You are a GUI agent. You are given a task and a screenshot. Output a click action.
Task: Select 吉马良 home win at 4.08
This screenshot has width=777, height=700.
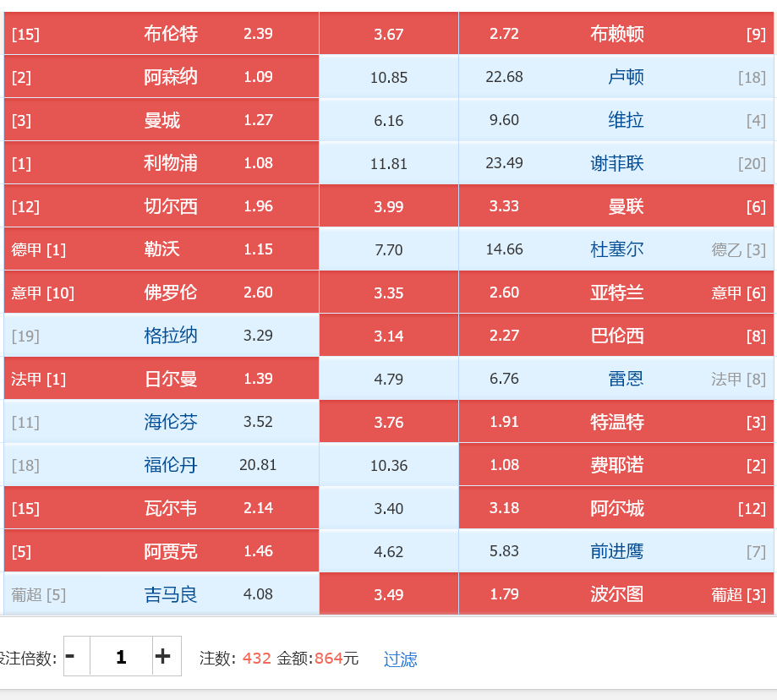click(x=161, y=593)
